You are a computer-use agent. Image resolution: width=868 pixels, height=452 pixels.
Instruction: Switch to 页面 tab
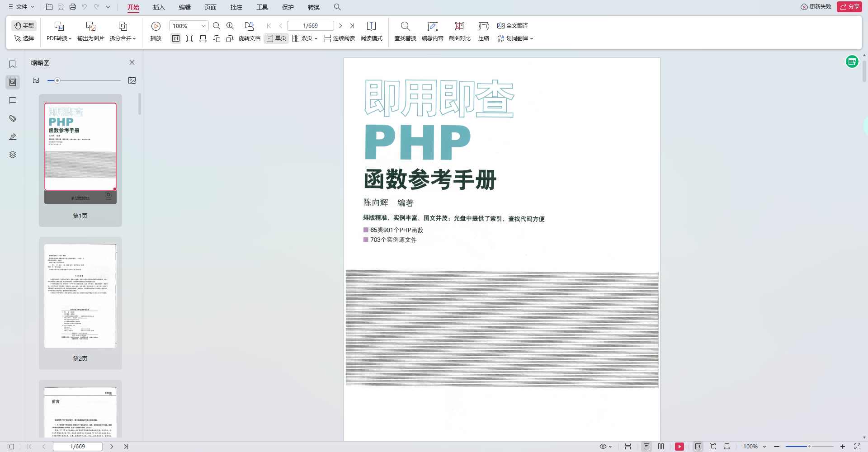point(211,7)
